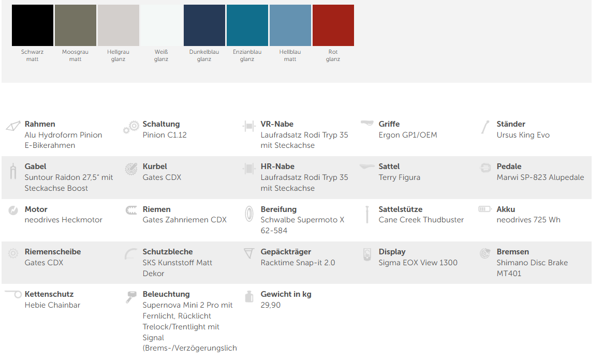Pick the Hellblau matt color swatch
This screenshot has height=364, width=603.
tap(290, 25)
